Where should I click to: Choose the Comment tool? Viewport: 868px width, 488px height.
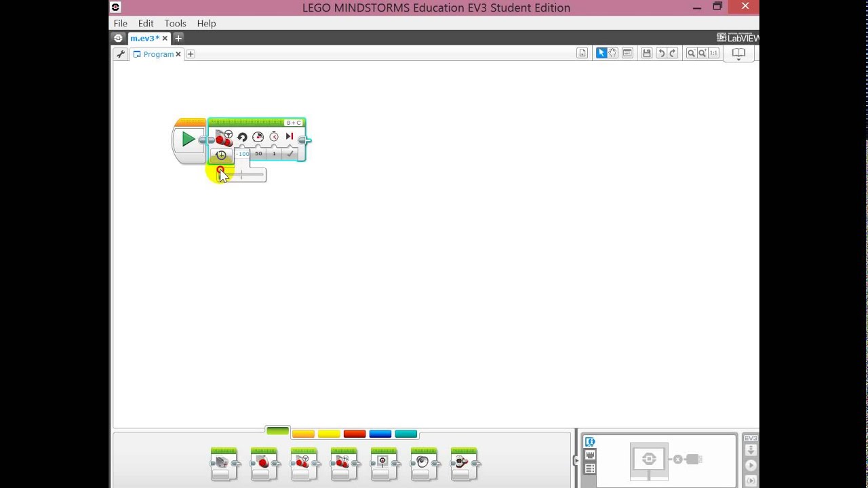[627, 53]
